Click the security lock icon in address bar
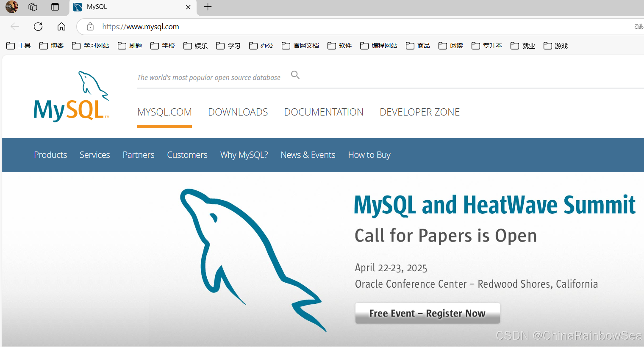The height and width of the screenshot is (347, 644). click(90, 26)
